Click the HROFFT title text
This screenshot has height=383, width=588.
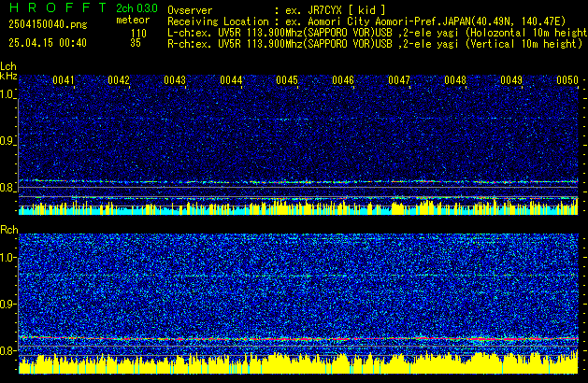[58, 7]
